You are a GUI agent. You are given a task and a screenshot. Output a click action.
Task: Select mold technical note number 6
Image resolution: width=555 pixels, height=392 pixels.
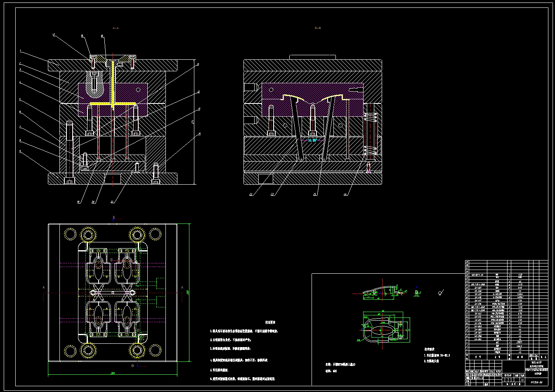[x=243, y=378]
